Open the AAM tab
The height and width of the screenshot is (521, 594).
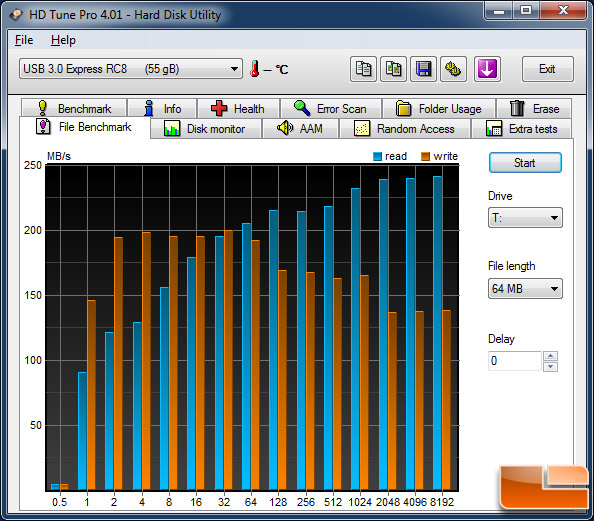click(300, 129)
